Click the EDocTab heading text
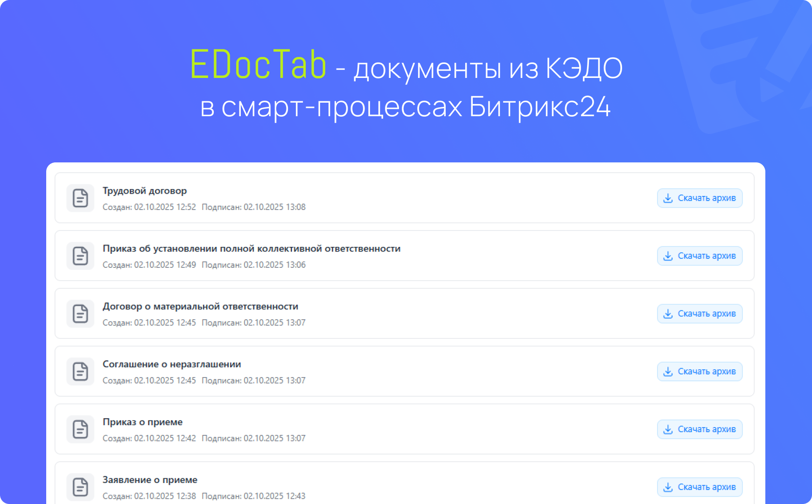This screenshot has height=504, width=812. tap(258, 65)
